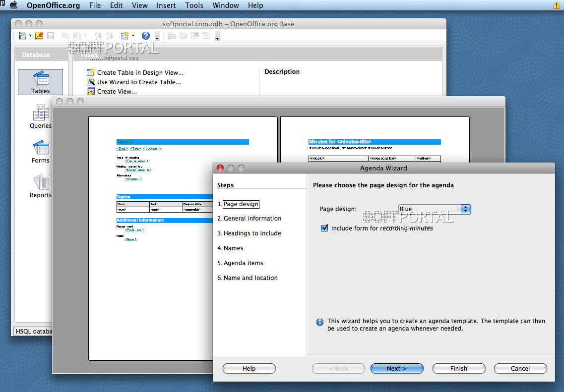Open the Tools menu
This screenshot has width=564, height=392.
click(194, 5)
